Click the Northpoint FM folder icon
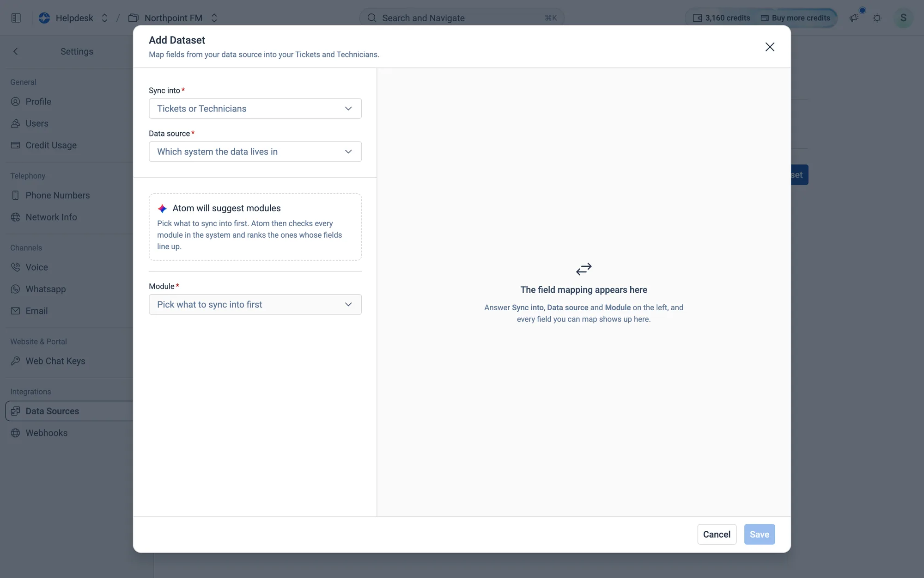Image resolution: width=924 pixels, height=578 pixels. tap(134, 18)
